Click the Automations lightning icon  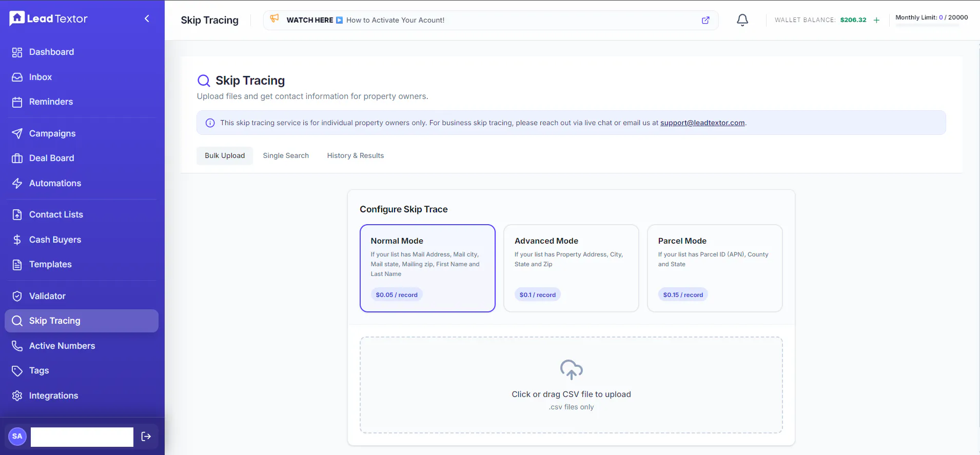coord(17,183)
